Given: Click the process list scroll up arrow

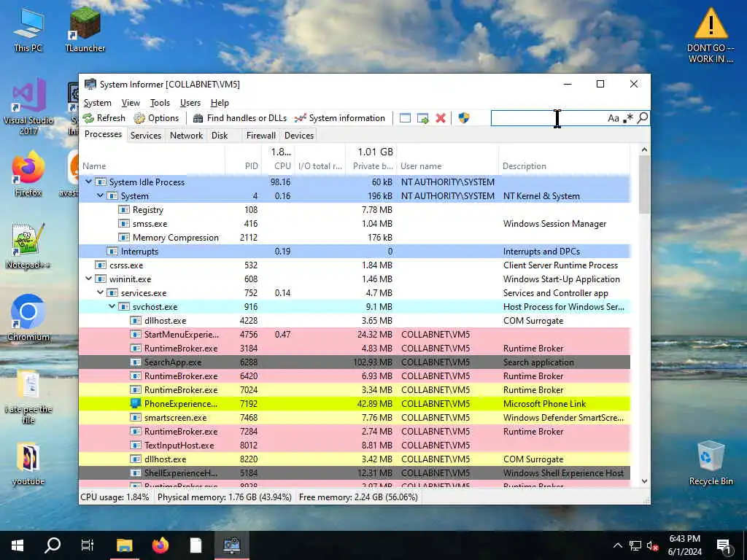Looking at the screenshot, I should coord(644,149).
